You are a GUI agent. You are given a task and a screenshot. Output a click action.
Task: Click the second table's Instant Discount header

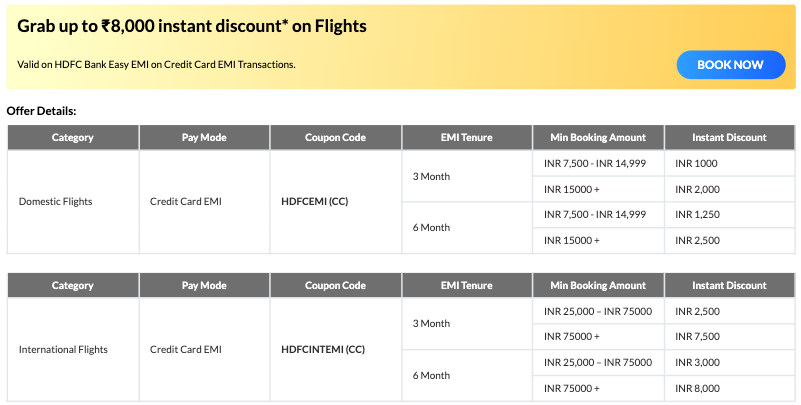click(729, 286)
